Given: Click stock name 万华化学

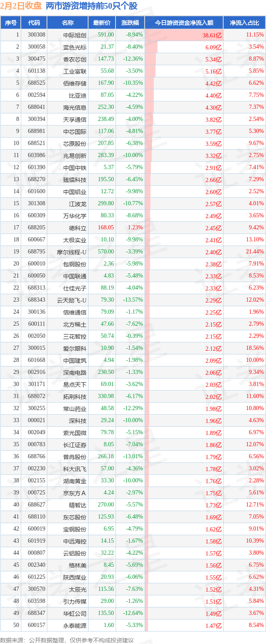Looking at the screenshot, I should [75, 216].
